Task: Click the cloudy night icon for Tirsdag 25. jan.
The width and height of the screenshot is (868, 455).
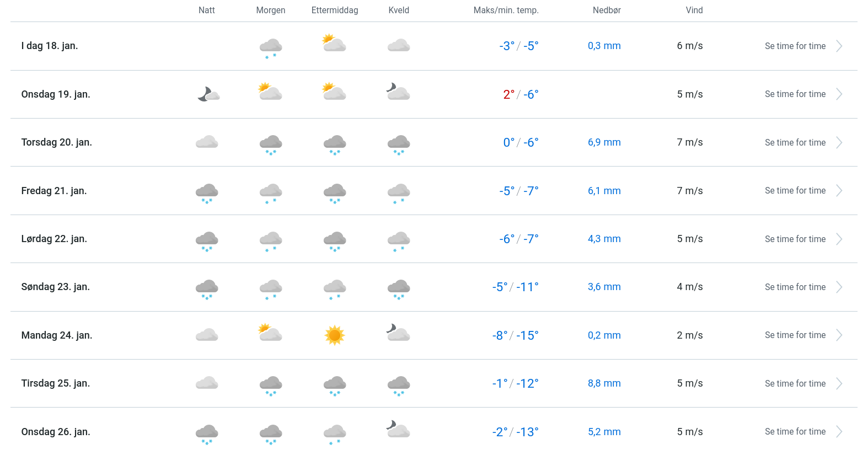Action: pyautogui.click(x=207, y=383)
